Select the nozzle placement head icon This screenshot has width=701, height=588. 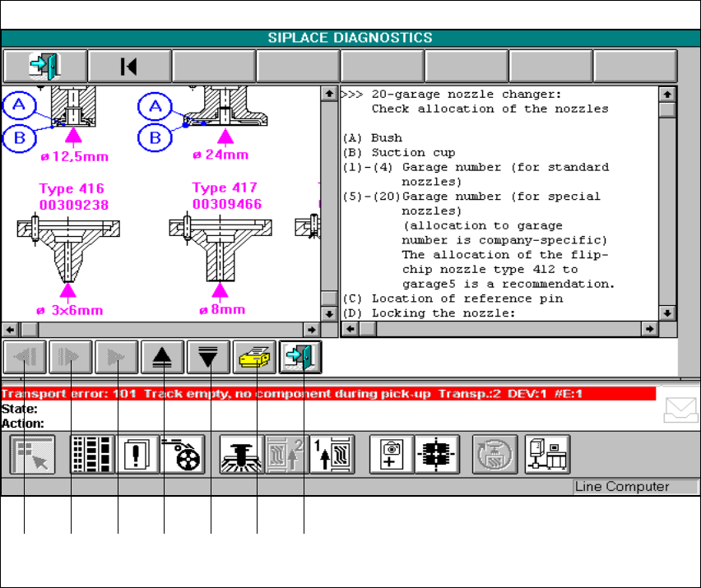coord(242,455)
